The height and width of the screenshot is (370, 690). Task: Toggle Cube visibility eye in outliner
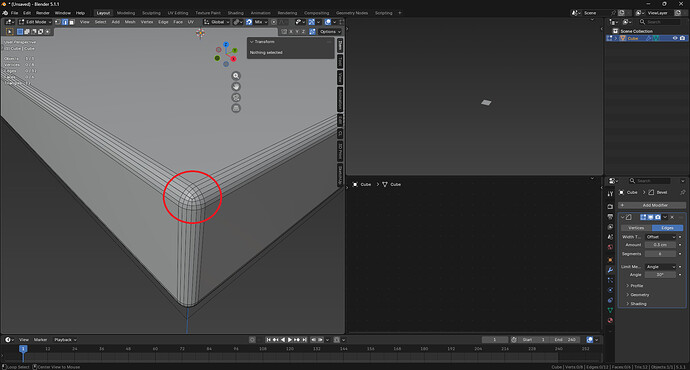point(675,38)
